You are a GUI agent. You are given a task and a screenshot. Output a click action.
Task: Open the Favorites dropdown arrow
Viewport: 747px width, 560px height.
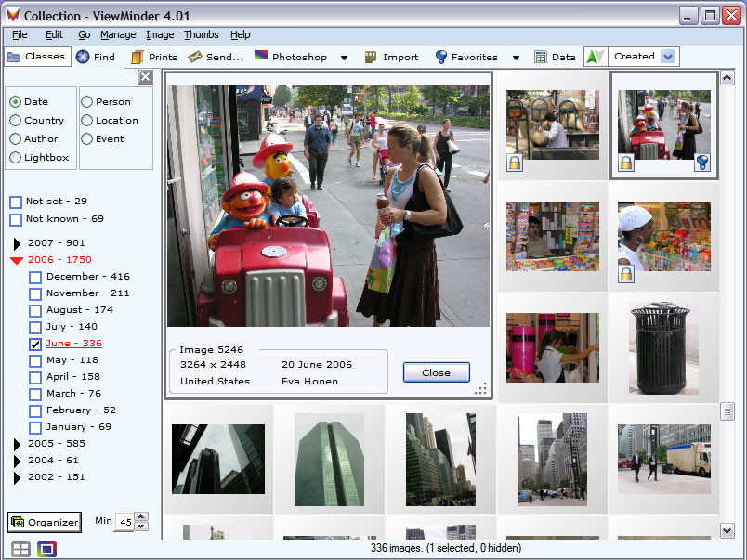point(516,58)
